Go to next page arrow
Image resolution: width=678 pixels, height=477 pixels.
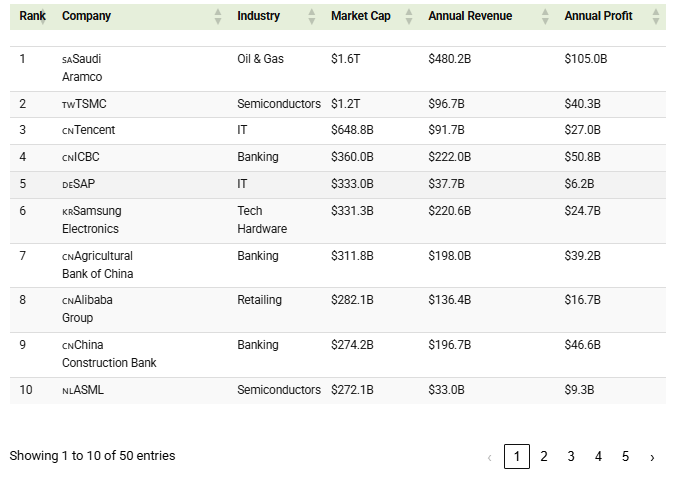pos(652,457)
